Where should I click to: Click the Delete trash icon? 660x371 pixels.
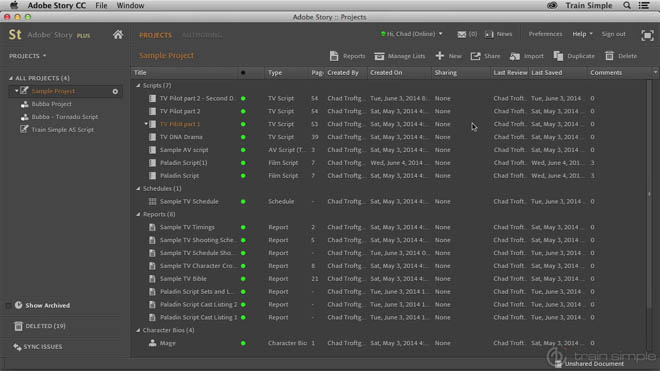[609, 56]
